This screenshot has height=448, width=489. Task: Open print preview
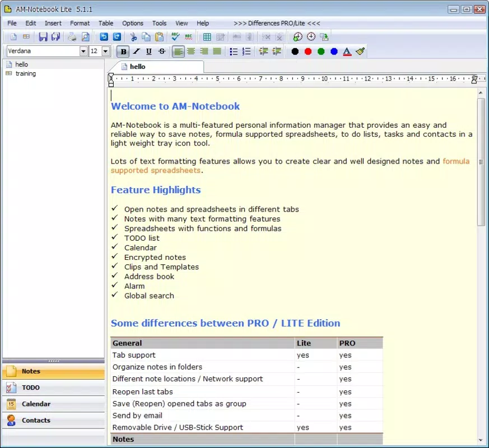pos(85,37)
